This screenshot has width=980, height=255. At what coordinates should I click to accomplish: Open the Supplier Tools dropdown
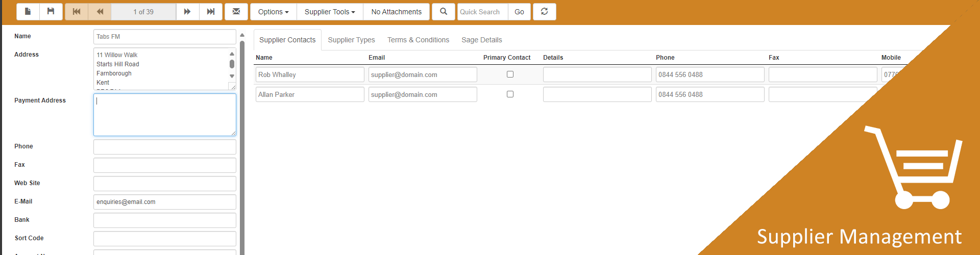(x=330, y=12)
